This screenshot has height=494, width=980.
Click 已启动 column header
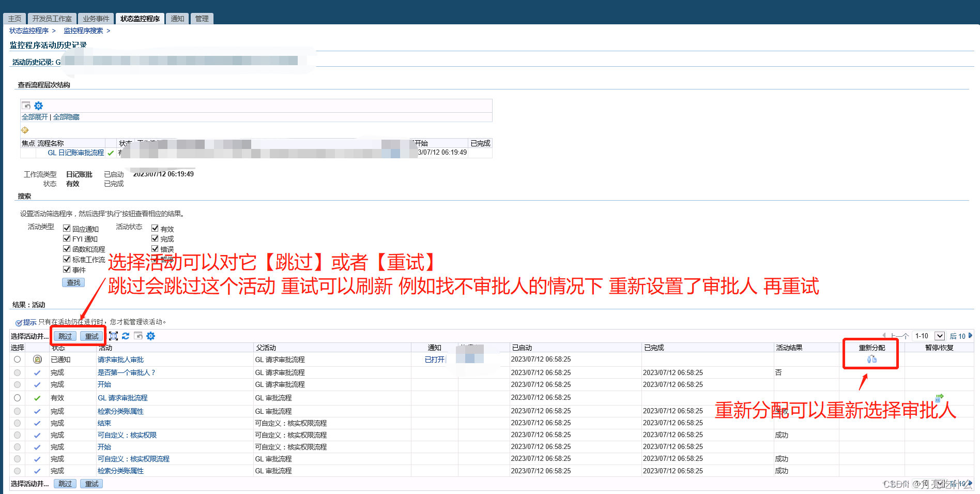click(x=522, y=348)
